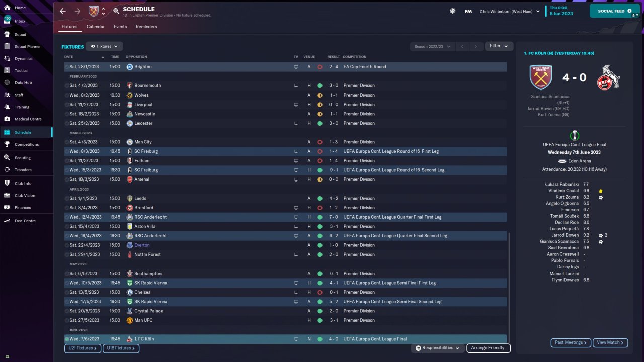Switch to the Events tab
The height and width of the screenshot is (362, 644).
pos(120,27)
